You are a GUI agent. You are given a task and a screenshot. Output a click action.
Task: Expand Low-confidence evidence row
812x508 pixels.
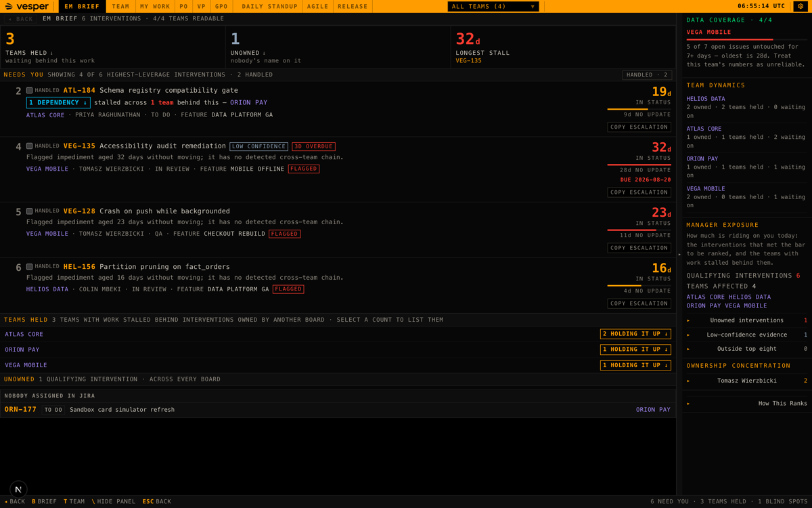click(x=747, y=335)
